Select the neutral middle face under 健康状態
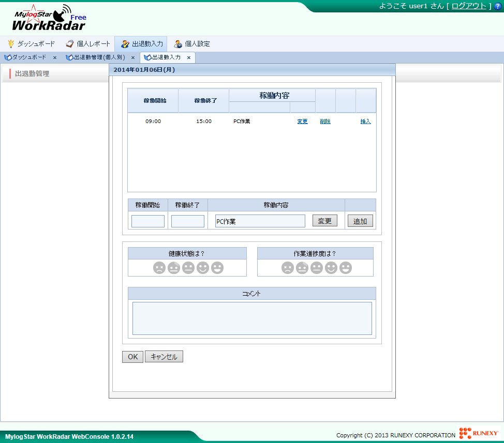This screenshot has width=504, height=443. [x=188, y=268]
